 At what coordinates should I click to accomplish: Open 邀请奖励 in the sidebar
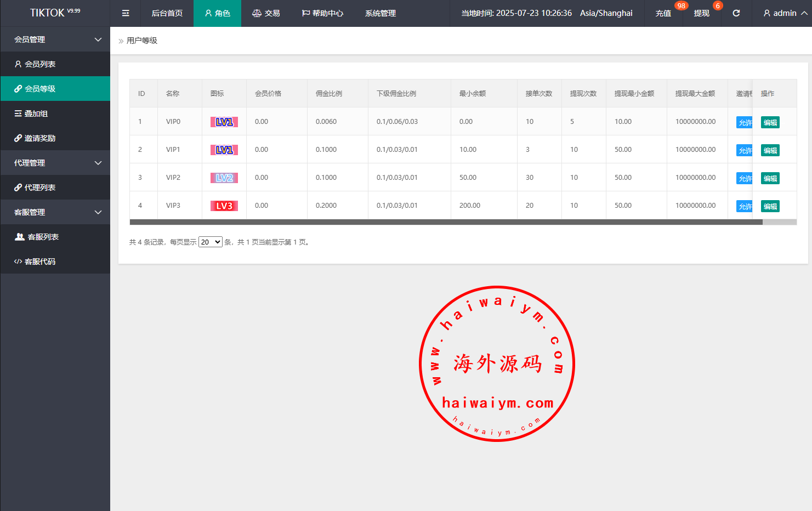[39, 138]
